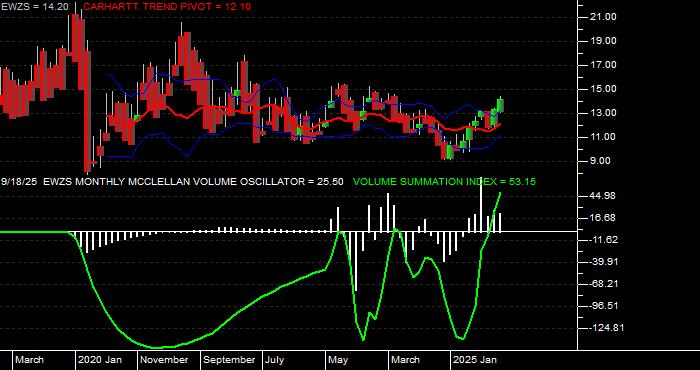Click the September timeline label

click(229, 360)
